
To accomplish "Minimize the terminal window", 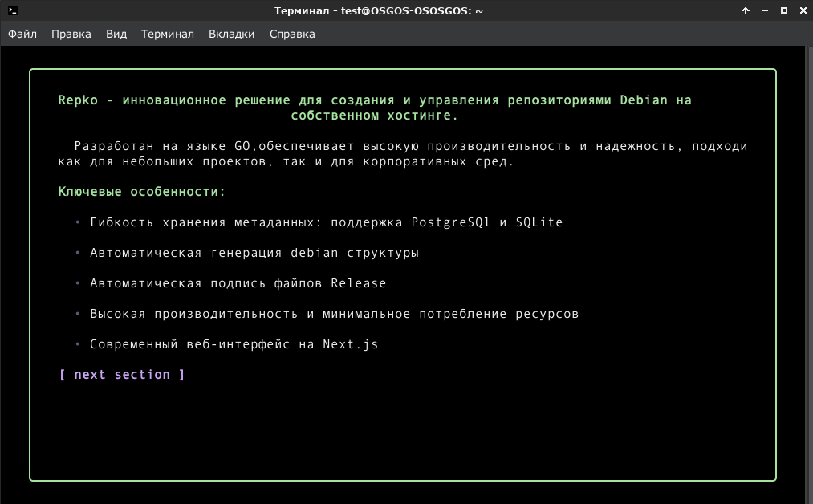I will (x=765, y=10).
